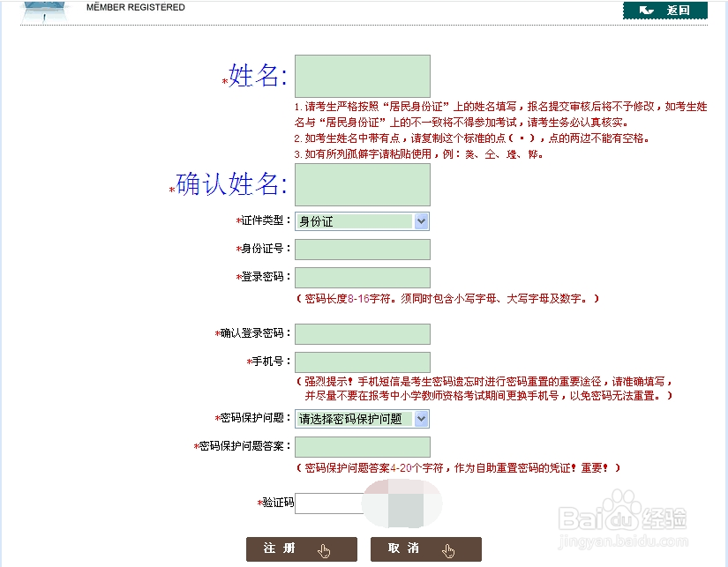Click the 验证码 captcha input box
The image size is (728, 567).
(x=327, y=503)
